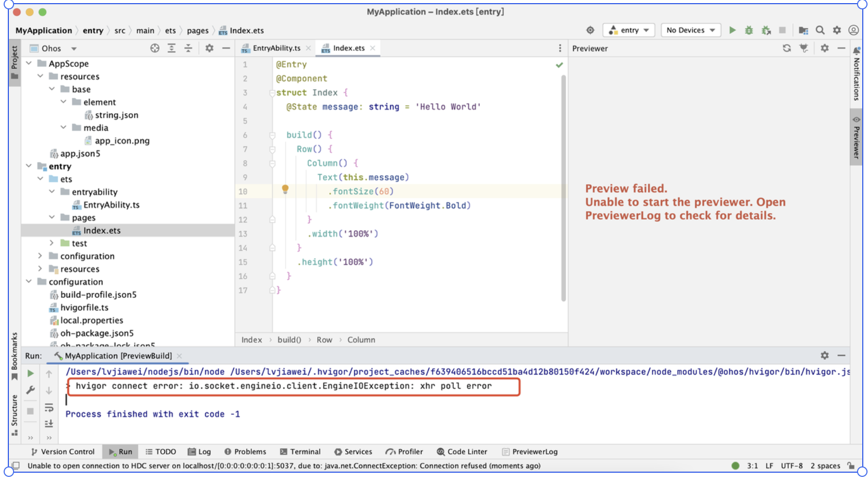
Task: Open the Profiler tool tab
Action: point(404,452)
